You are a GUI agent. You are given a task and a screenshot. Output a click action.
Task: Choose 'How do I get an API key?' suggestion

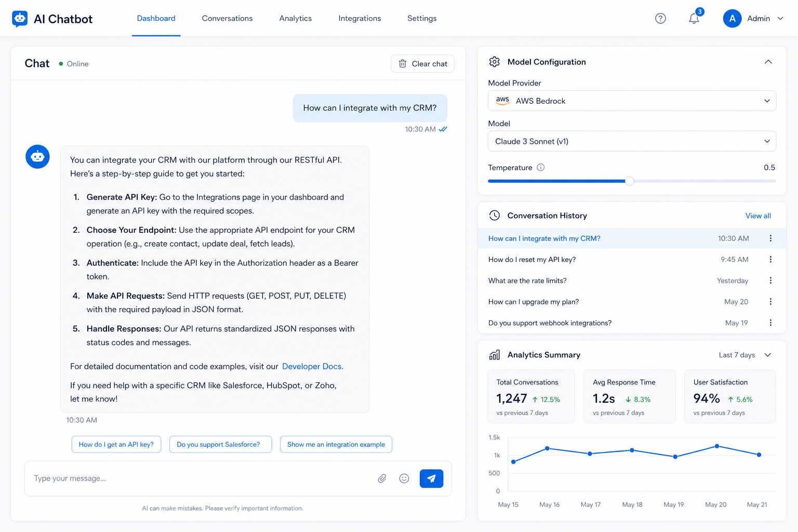116,444
